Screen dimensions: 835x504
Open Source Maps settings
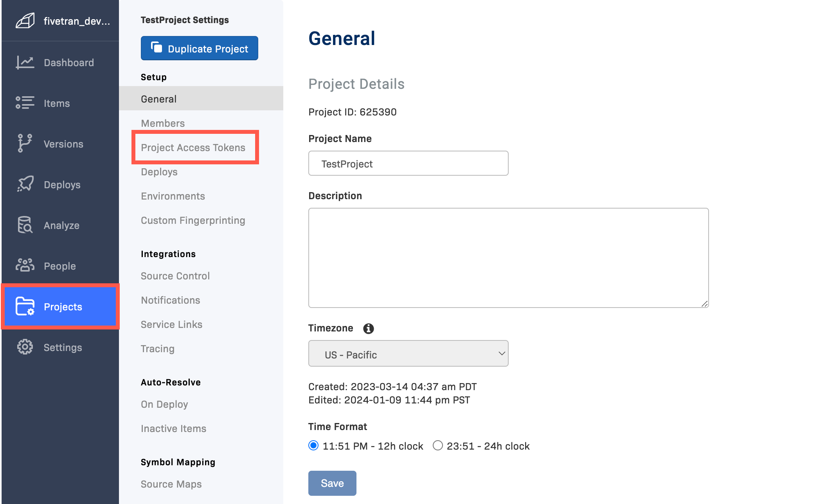point(171,484)
